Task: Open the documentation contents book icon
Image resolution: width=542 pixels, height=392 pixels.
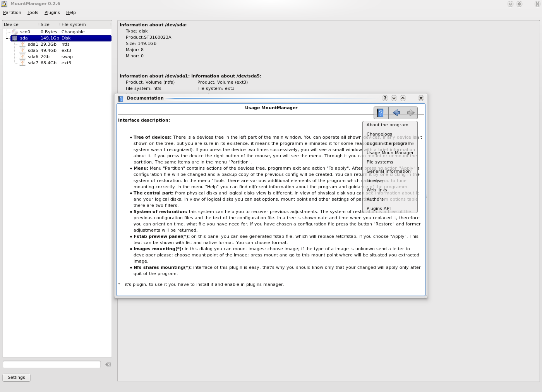Action: click(x=381, y=113)
